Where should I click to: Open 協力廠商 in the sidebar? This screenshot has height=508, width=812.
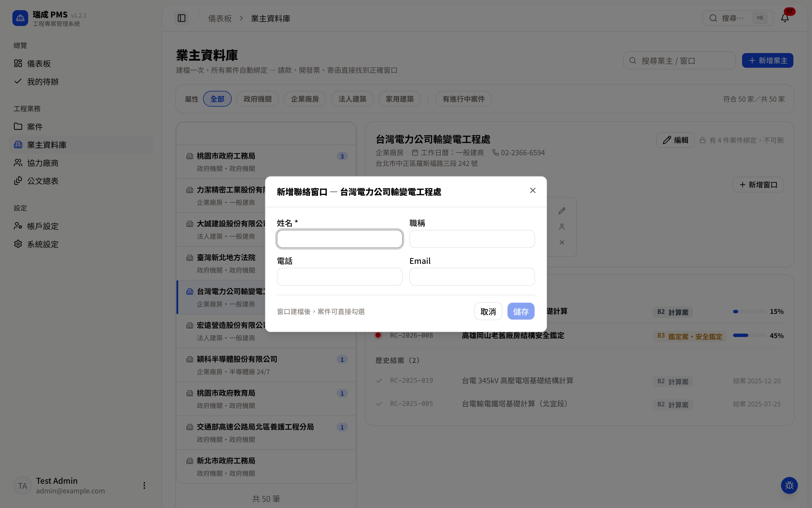click(81, 163)
